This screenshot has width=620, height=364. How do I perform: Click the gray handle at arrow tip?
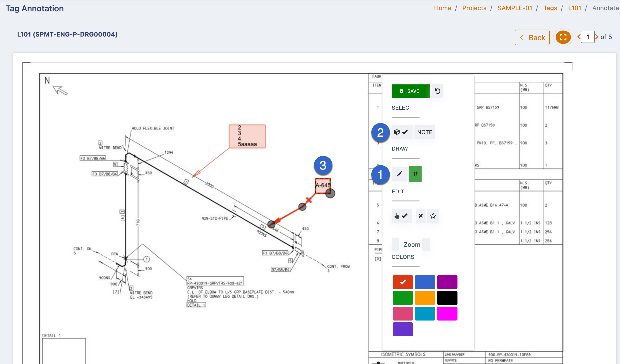tap(271, 224)
